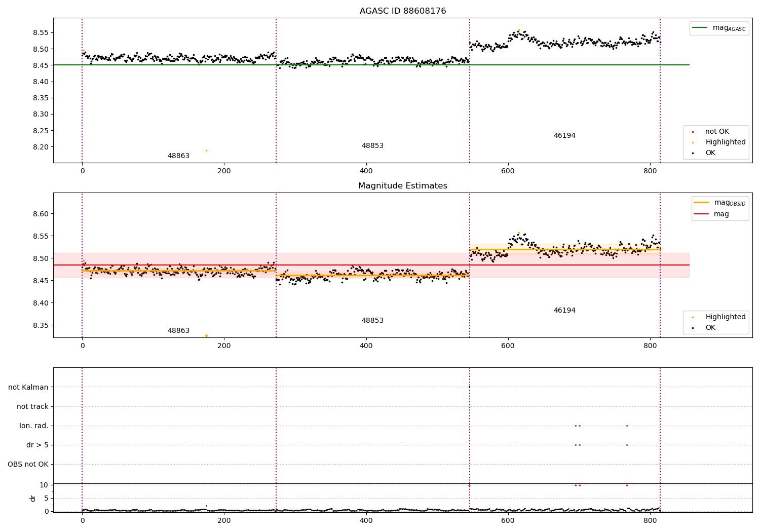
Task: Click the 'not OK' legend entry in top plot
Action: [711, 132]
